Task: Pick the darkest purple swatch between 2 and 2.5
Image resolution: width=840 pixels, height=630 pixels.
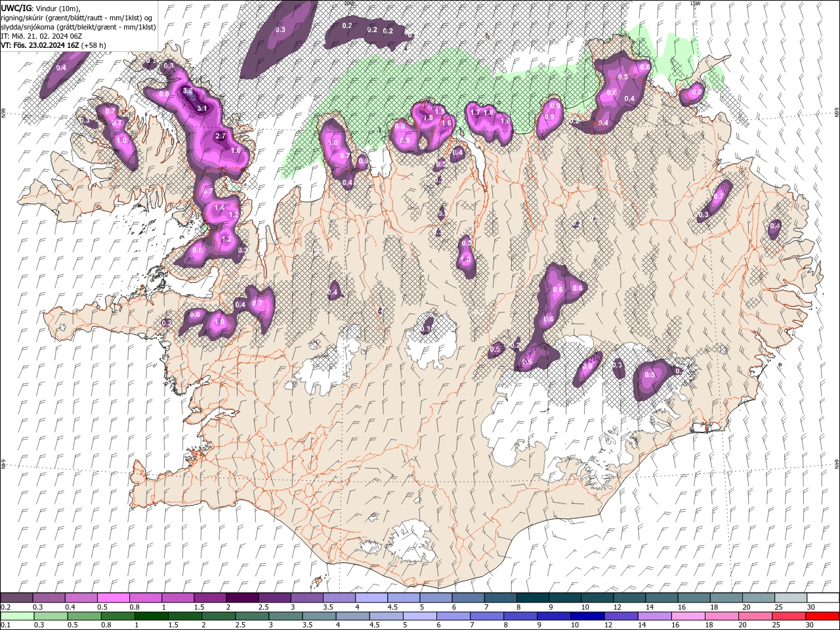Action: coord(241,597)
